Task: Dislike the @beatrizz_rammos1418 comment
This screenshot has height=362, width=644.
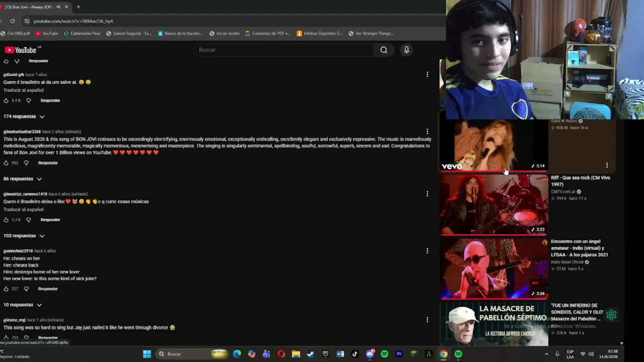Action: tap(28, 220)
